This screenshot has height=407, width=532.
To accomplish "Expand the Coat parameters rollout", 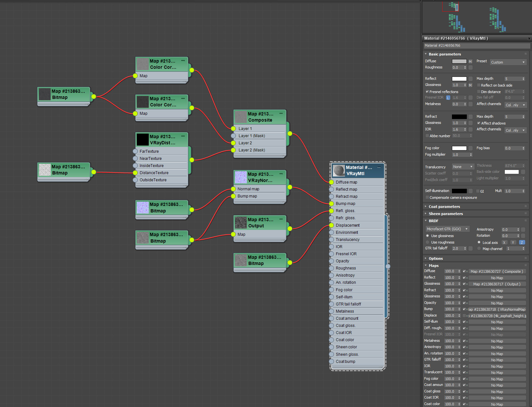I will coord(444,207).
